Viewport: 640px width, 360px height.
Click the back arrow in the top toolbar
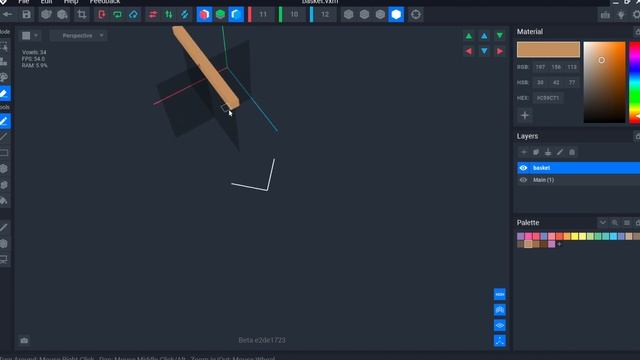[7, 15]
